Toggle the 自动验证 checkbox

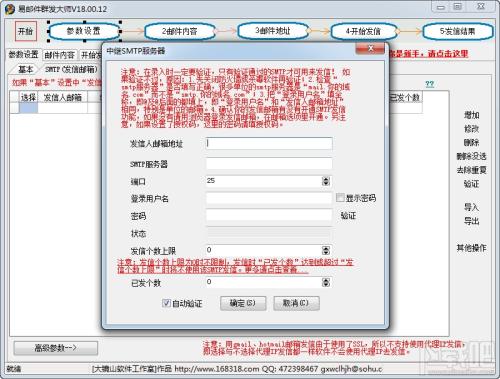point(166,303)
